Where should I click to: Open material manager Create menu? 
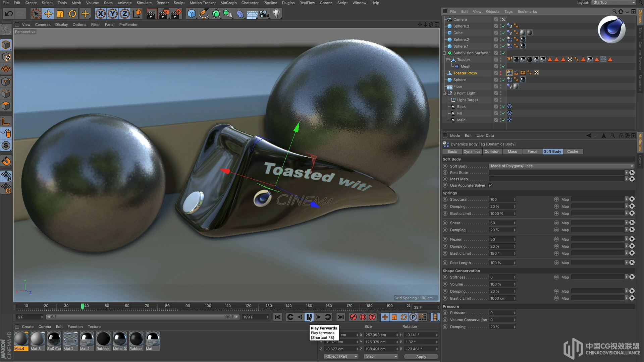[x=28, y=327]
